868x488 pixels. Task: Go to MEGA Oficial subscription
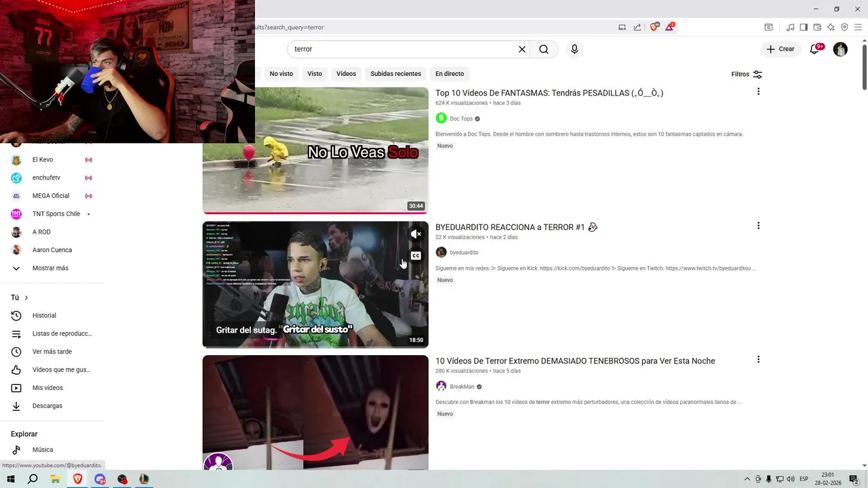click(x=52, y=196)
